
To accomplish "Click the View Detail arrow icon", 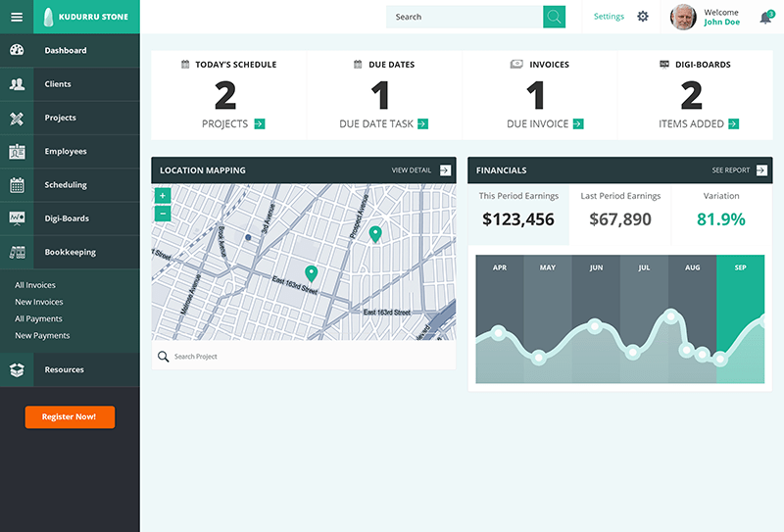I will click(445, 170).
